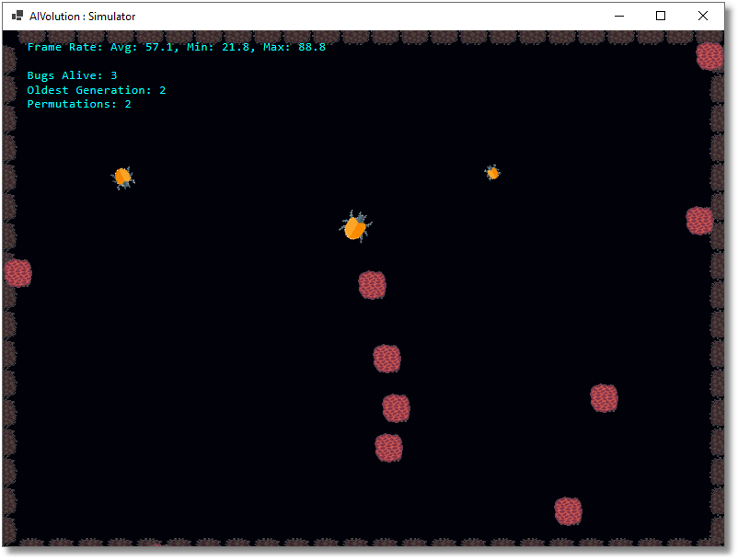Click the "AIVolution : Simulator" window title
Screen dimensions: 738x560
(83, 17)
